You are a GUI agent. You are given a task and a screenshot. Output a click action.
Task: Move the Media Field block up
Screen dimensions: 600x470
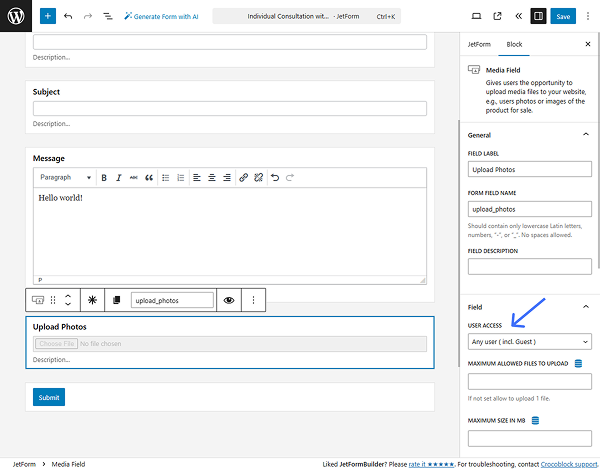(68, 296)
